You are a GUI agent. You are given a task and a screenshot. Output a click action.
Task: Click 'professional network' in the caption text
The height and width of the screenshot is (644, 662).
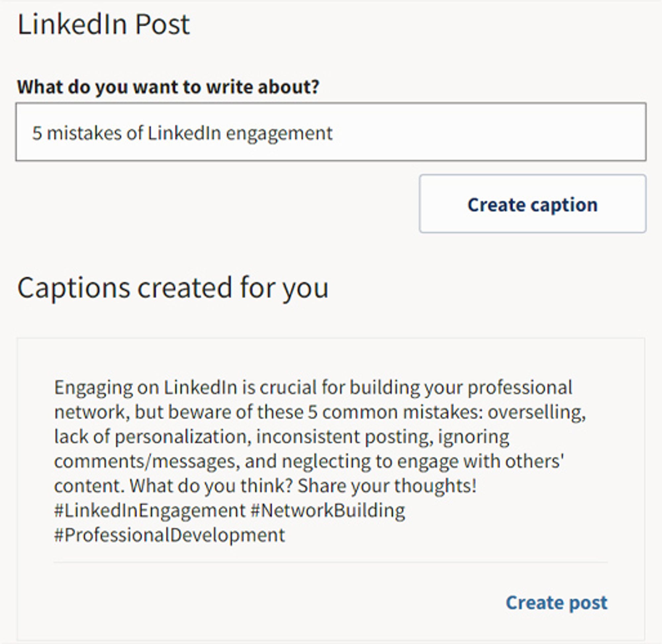coord(520,387)
